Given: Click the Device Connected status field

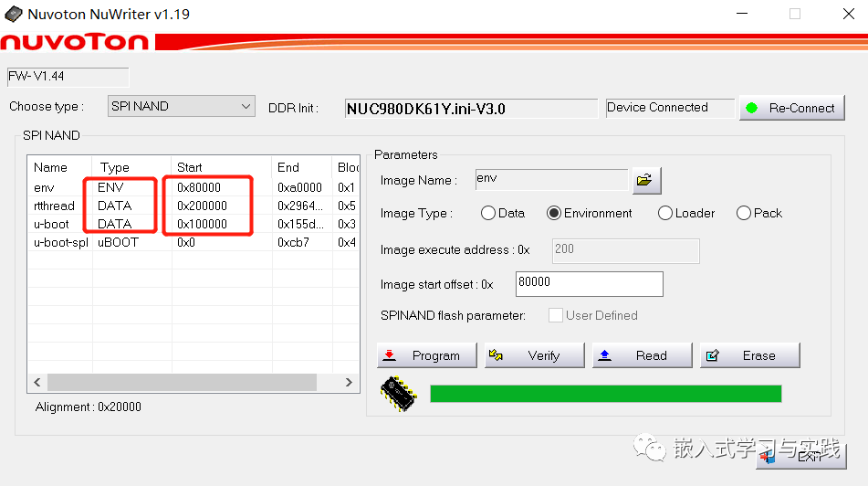Looking at the screenshot, I should 670,108.
